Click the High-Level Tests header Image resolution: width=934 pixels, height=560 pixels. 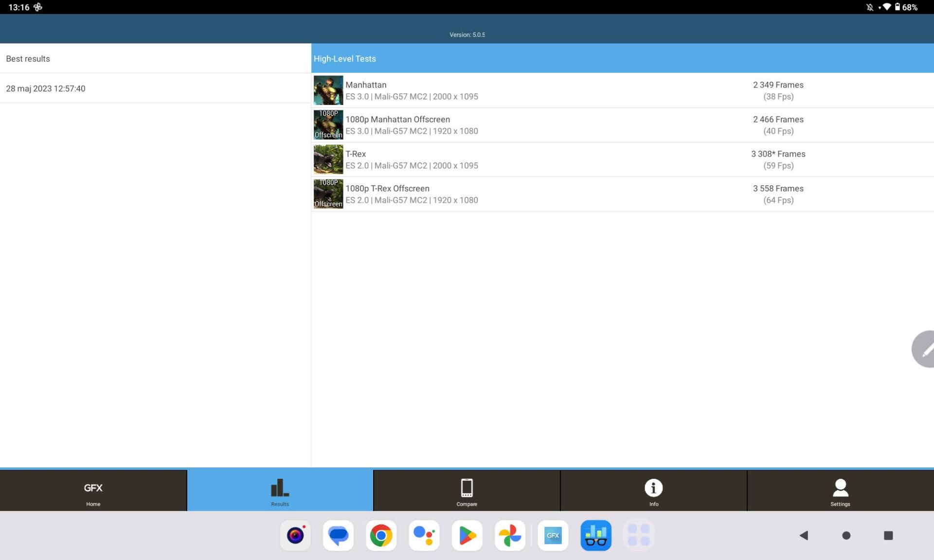[622, 58]
